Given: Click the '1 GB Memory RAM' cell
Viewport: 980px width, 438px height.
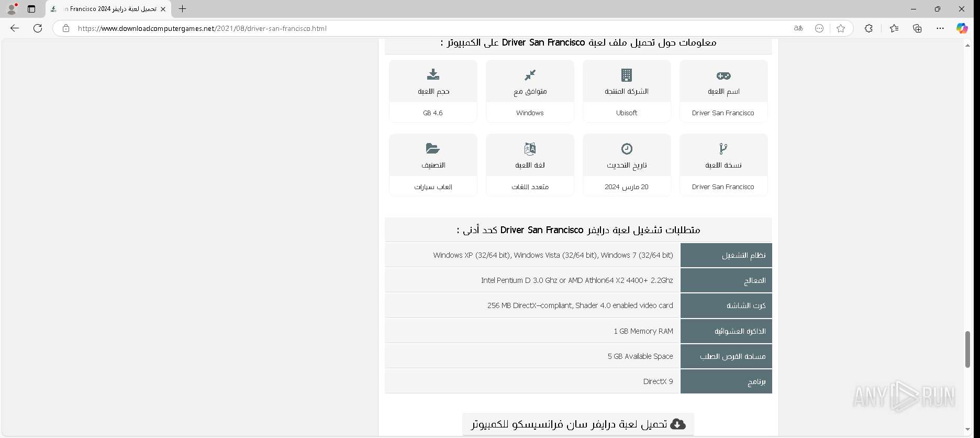Looking at the screenshot, I should (532, 331).
